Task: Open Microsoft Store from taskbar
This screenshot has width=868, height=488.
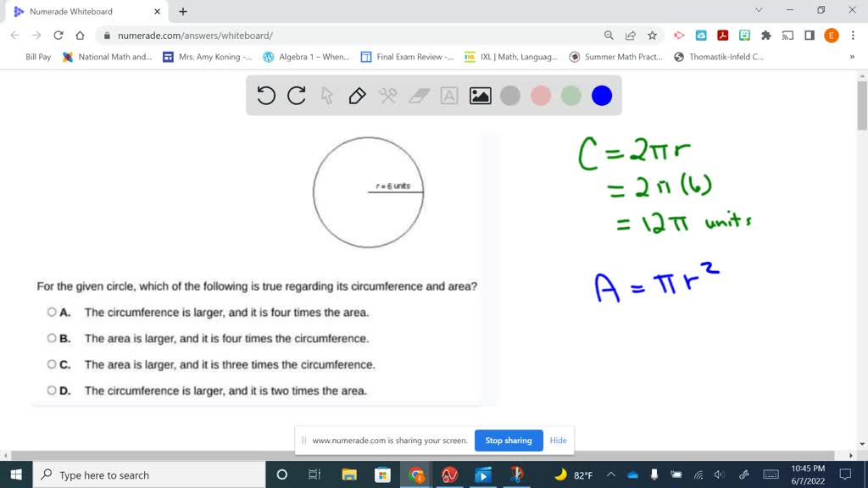Action: tap(382, 474)
